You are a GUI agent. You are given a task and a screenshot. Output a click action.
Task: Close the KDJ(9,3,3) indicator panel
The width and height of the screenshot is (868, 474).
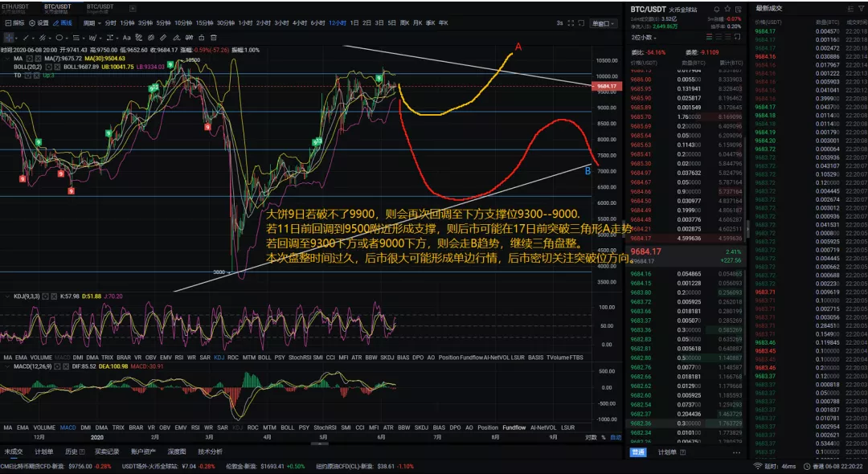54,296
